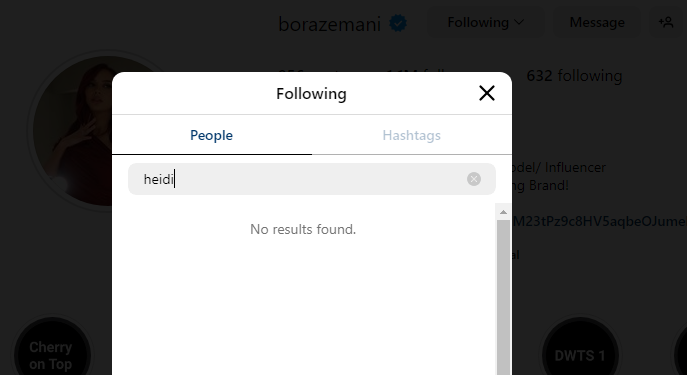Expand the Following dropdown button
The image size is (687, 375).
click(486, 22)
